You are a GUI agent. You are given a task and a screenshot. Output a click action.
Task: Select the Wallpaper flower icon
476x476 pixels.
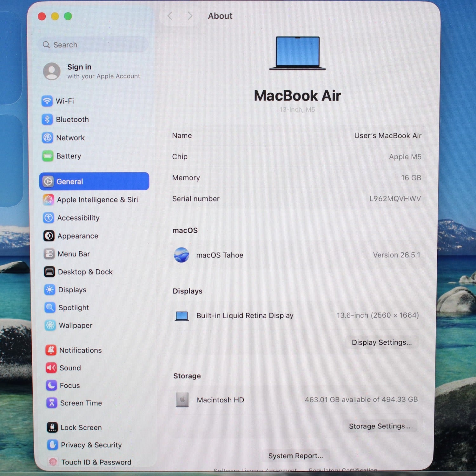50,325
